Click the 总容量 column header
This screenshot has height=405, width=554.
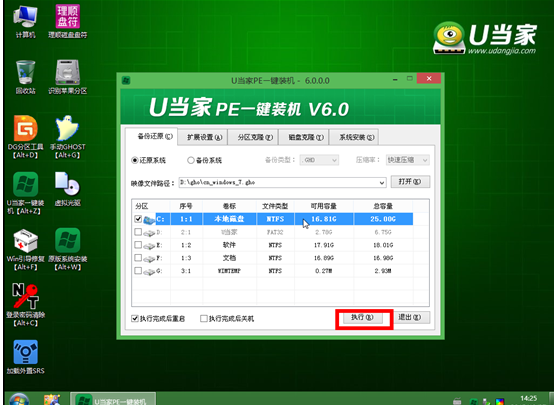[383, 206]
